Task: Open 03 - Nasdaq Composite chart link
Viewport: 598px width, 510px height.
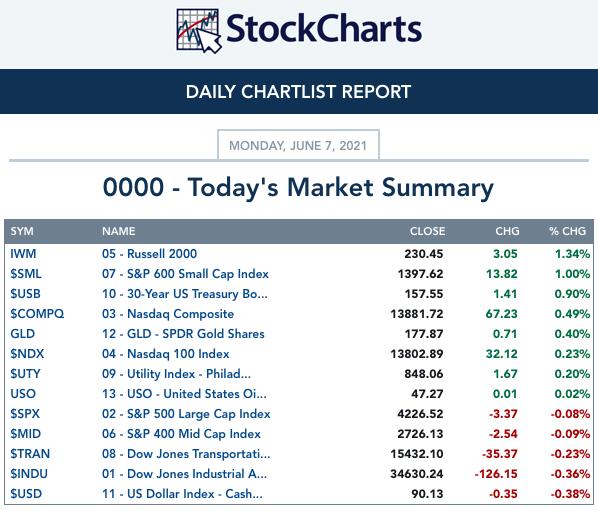Action: click(168, 314)
